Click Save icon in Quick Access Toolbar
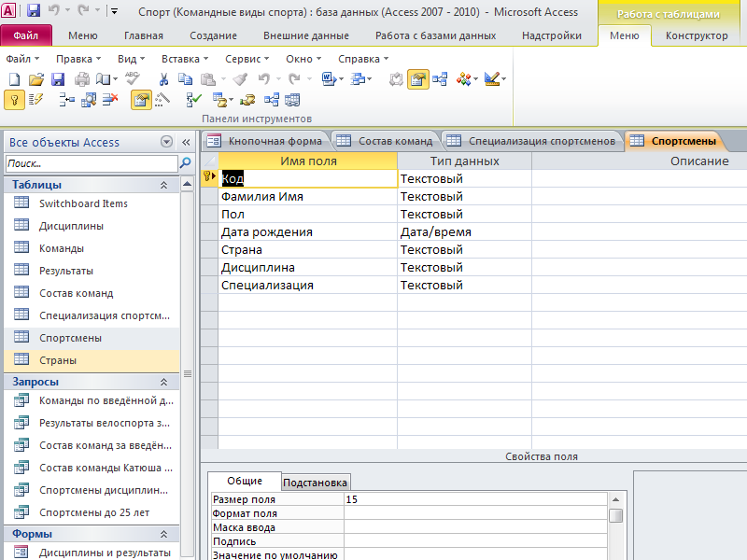The image size is (747, 560). tap(33, 10)
